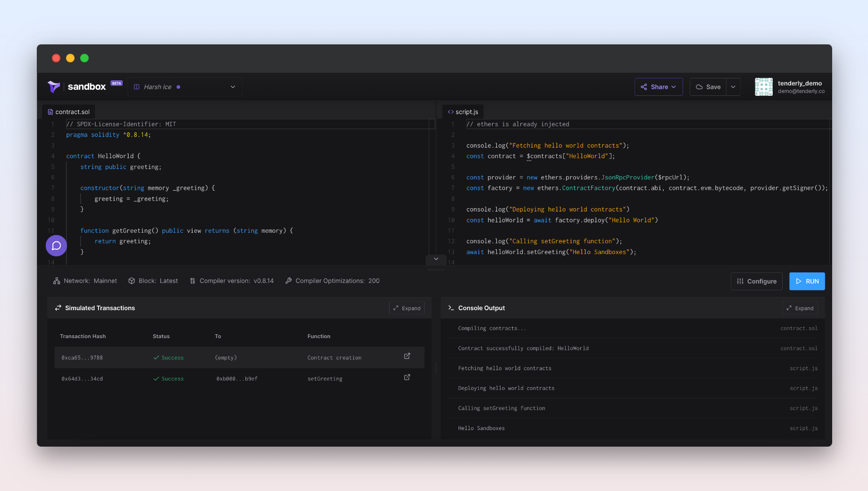Expand the Console Output panel
This screenshot has width=868, height=491.
coord(800,308)
